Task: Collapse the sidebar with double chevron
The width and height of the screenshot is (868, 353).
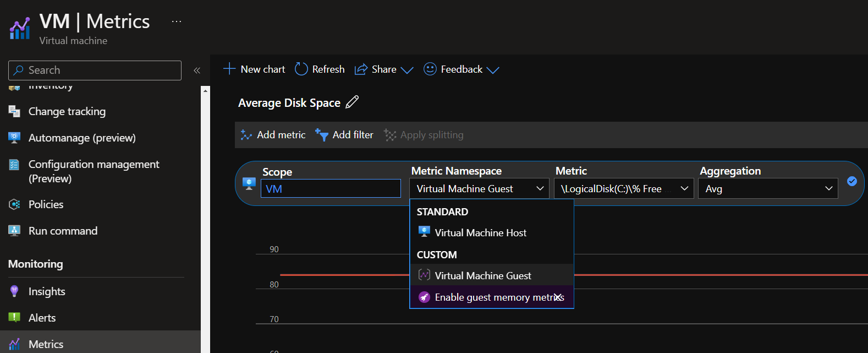Action: pos(197,70)
